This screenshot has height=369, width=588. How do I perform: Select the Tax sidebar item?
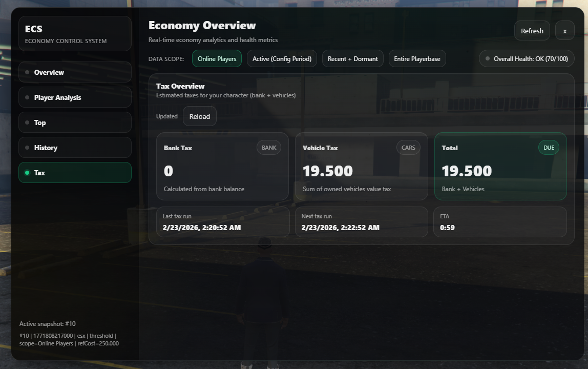(x=75, y=173)
